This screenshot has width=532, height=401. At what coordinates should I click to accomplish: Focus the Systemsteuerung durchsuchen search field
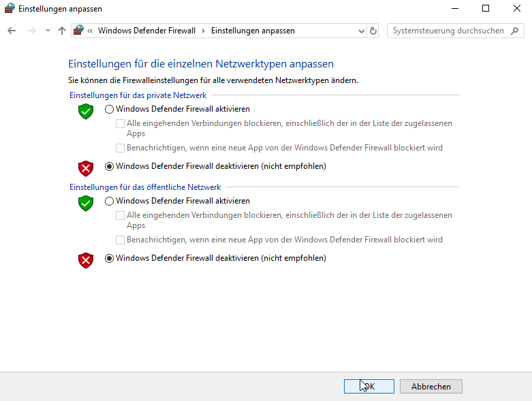coord(455,31)
